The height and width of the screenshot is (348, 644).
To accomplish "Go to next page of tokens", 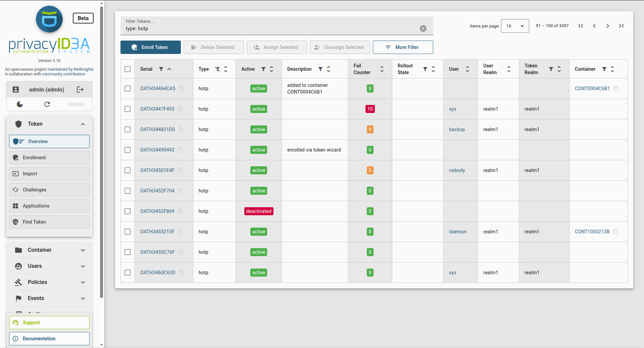I will pyautogui.click(x=607, y=26).
